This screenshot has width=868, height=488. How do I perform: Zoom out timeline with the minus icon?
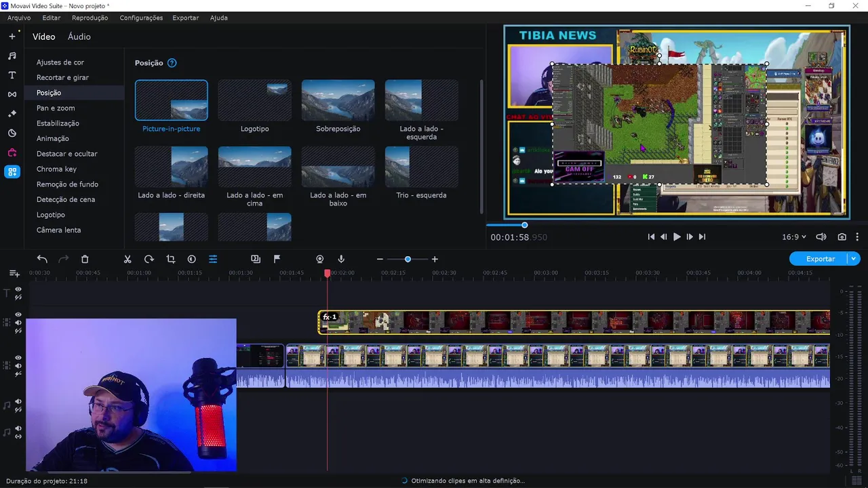click(380, 259)
